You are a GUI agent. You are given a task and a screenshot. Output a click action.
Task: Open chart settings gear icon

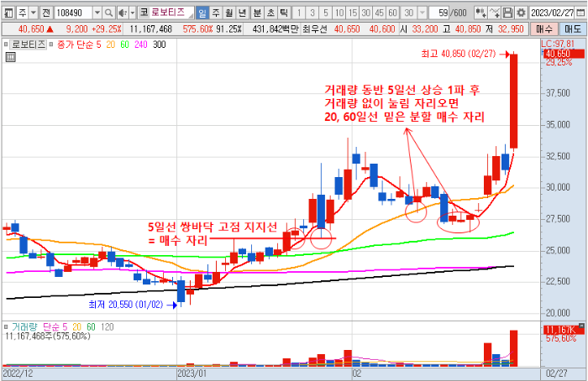coord(521,13)
